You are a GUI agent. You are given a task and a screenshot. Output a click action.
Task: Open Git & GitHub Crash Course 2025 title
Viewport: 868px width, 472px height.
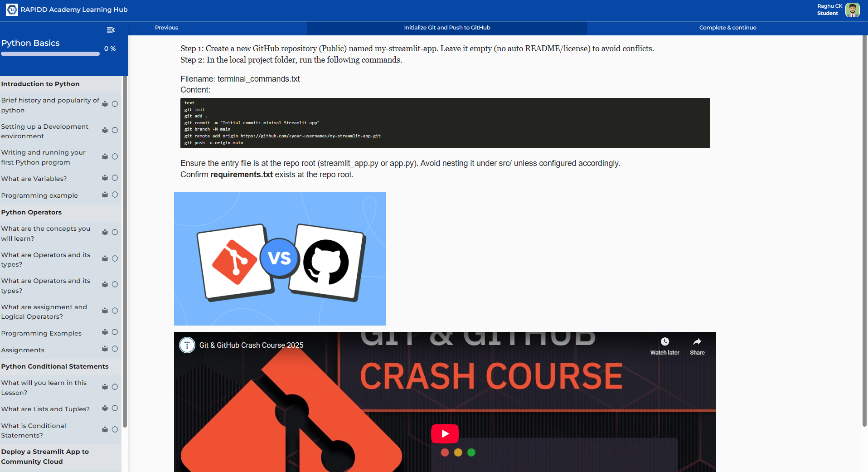[x=251, y=345]
